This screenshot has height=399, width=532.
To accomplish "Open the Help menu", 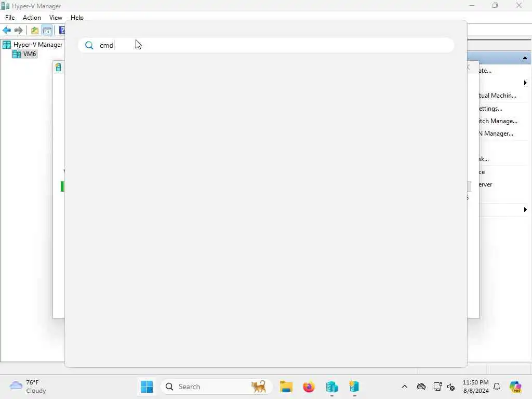I will coord(77,18).
